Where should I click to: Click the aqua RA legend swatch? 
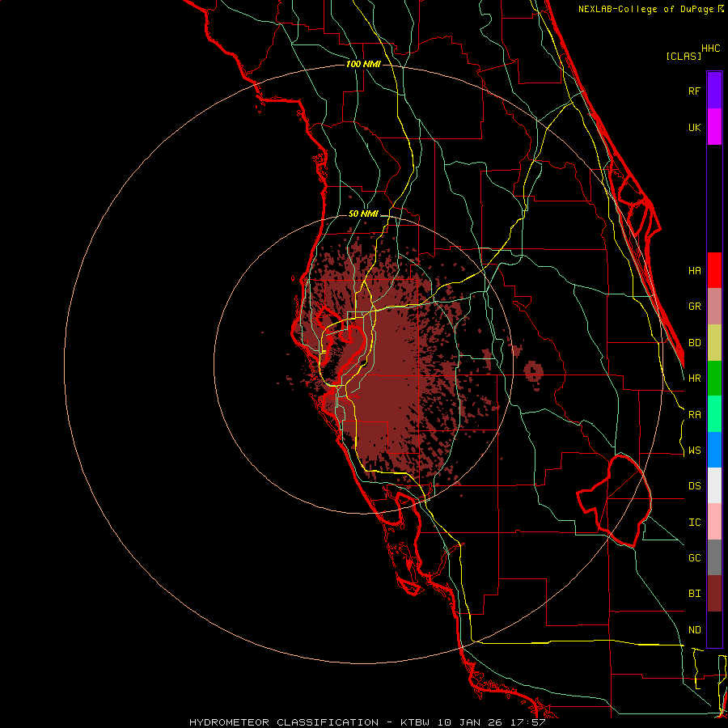pos(714,414)
